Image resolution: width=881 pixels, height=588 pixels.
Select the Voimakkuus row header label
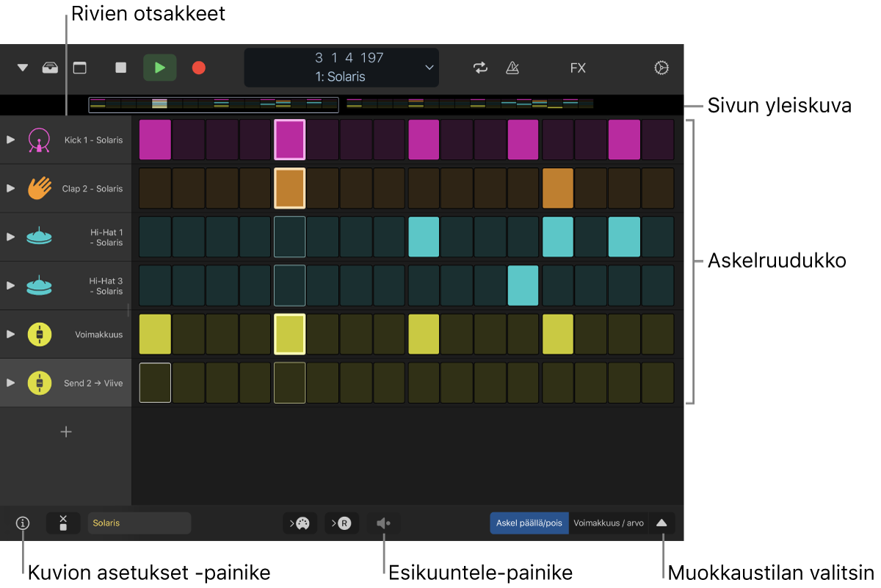pyautogui.click(x=99, y=334)
